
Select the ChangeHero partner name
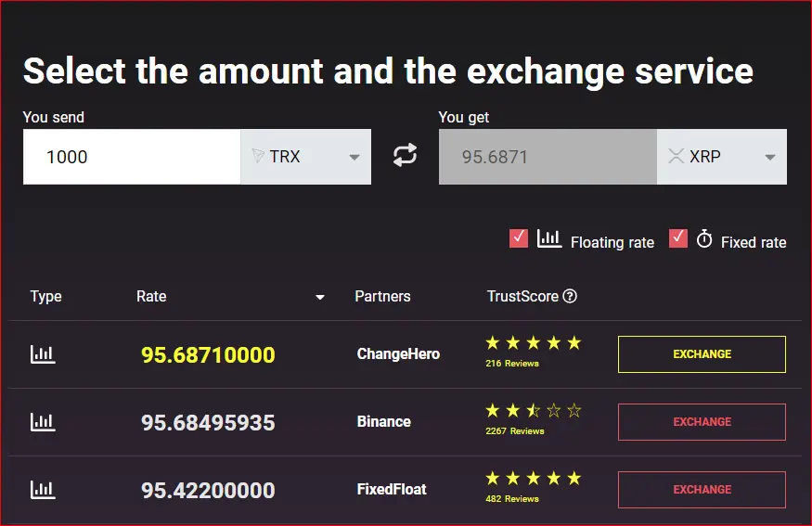coord(398,353)
